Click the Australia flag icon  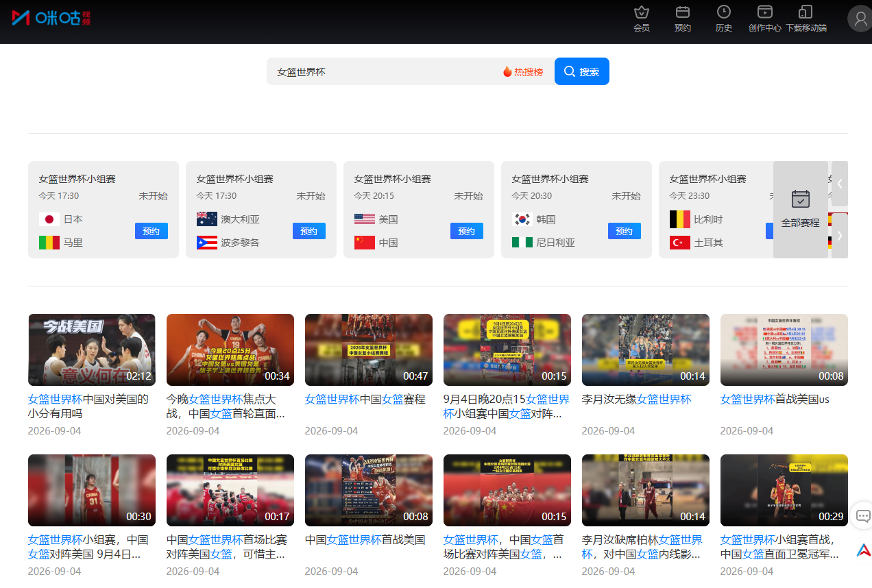point(207,219)
